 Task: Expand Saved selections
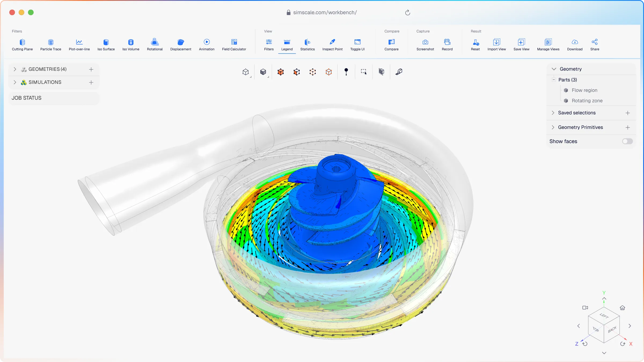pos(553,113)
